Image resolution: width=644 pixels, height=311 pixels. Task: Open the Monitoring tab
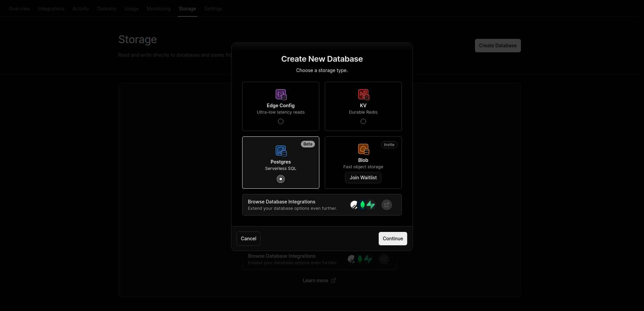pyautogui.click(x=159, y=9)
